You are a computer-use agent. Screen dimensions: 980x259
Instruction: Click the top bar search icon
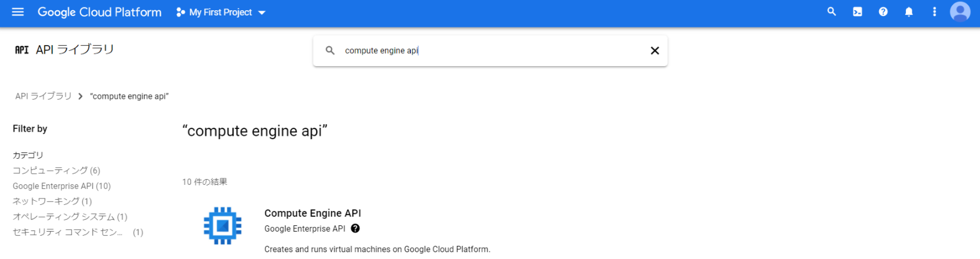coord(831,12)
